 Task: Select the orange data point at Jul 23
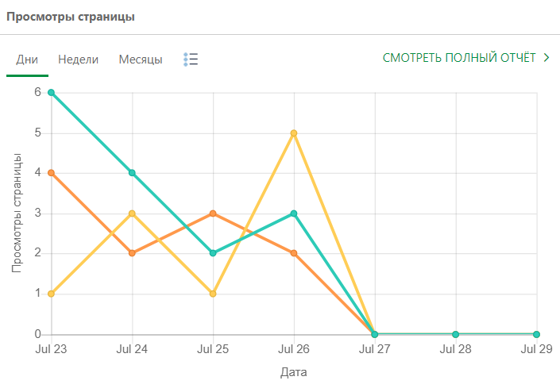point(52,173)
